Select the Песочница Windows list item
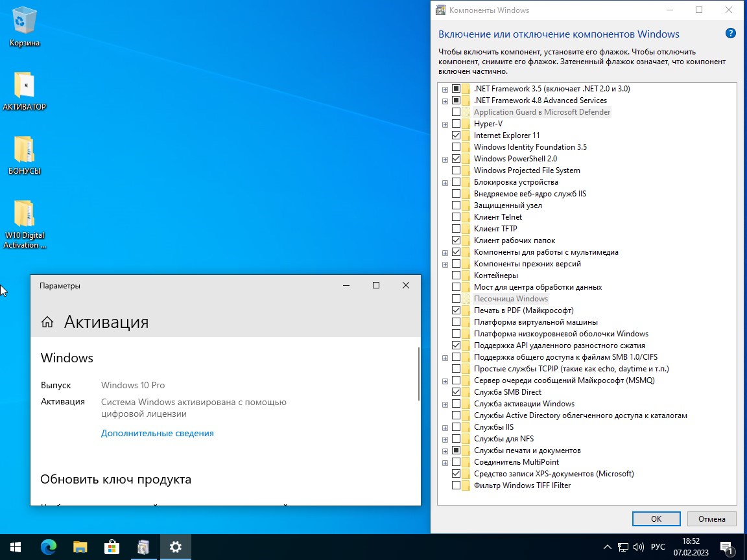Screen dimensions: 747x560 coord(510,299)
